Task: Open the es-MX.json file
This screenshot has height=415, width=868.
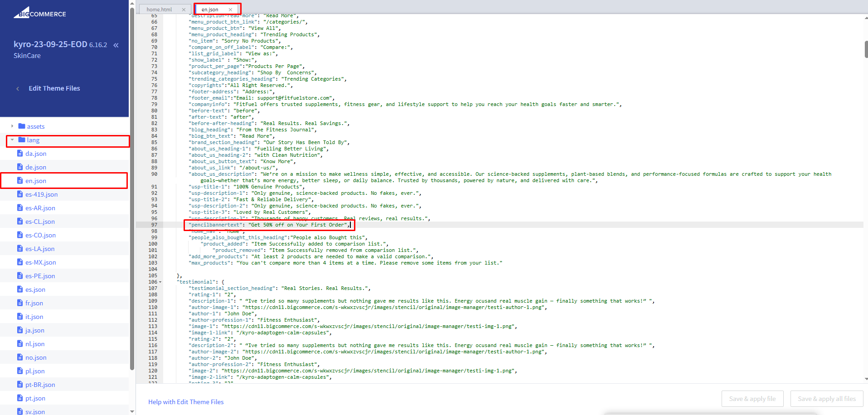Action: 40,262
